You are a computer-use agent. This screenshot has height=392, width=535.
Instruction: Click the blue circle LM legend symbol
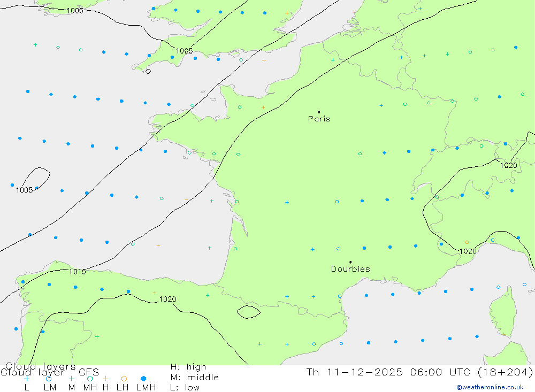(x=49, y=379)
